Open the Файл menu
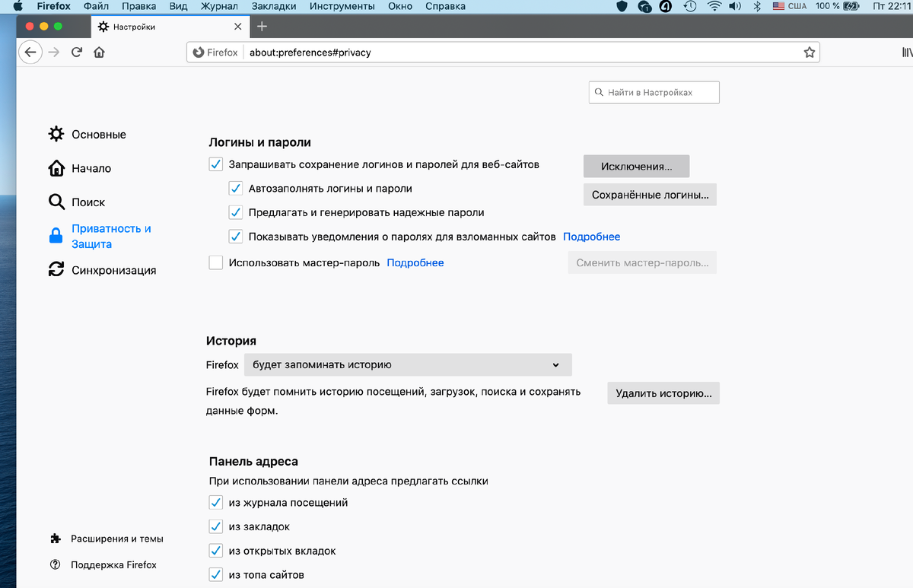The height and width of the screenshot is (588, 913). (x=97, y=6)
